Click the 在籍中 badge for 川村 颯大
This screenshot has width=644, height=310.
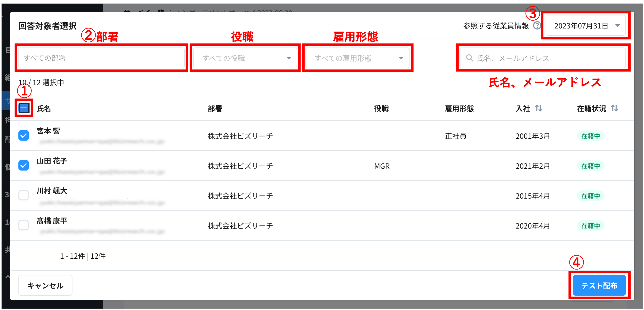point(591,196)
